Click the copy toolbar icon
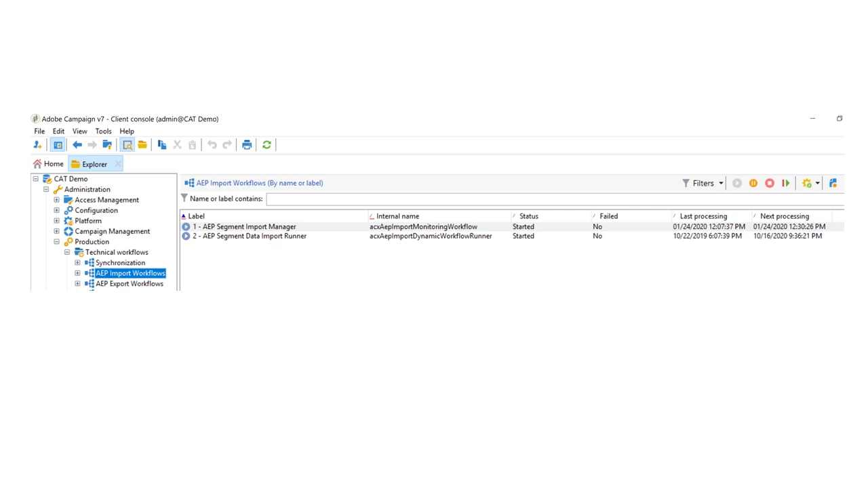The height and width of the screenshot is (488, 868). [x=162, y=145]
